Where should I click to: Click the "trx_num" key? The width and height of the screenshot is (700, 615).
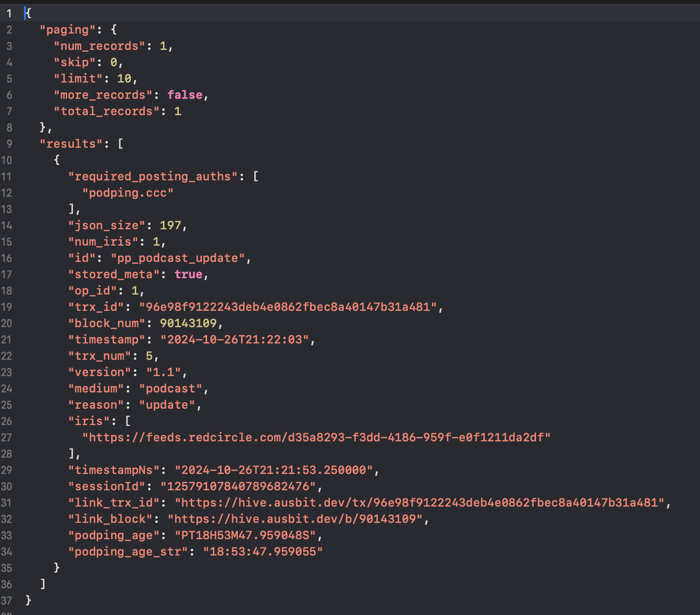tap(100, 356)
